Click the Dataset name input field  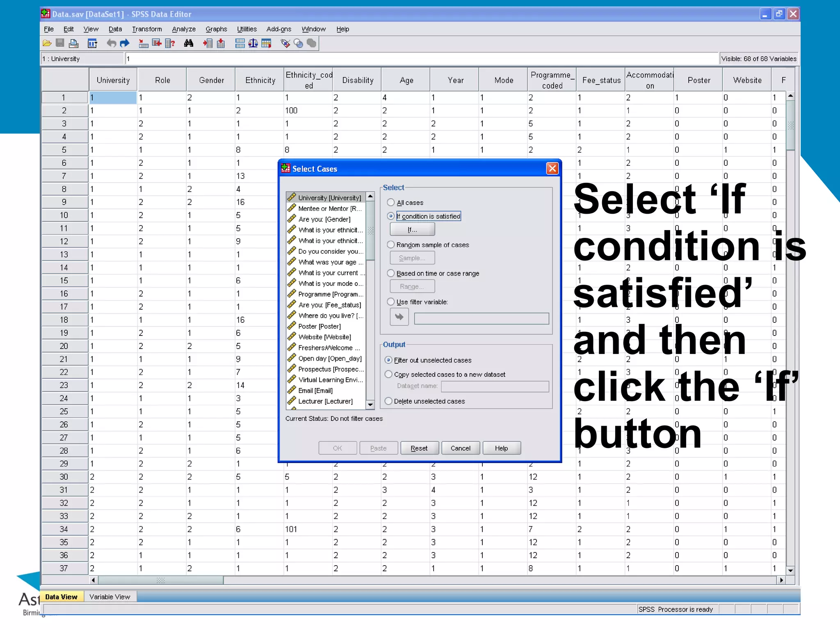pyautogui.click(x=495, y=386)
